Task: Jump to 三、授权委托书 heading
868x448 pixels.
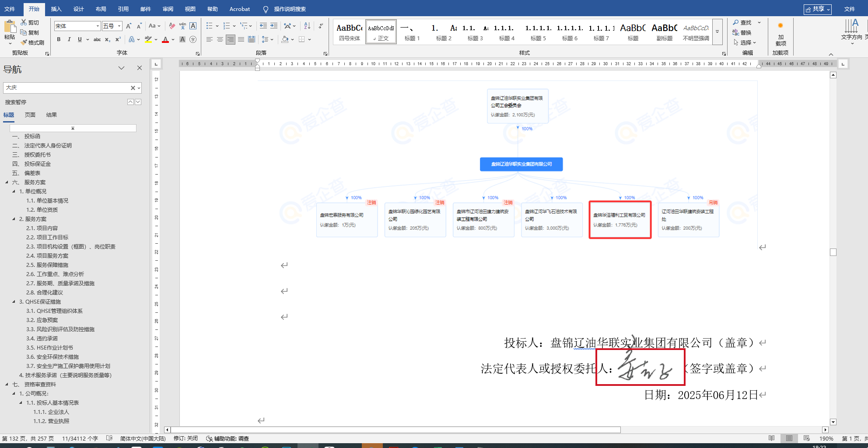Action: 31,154
